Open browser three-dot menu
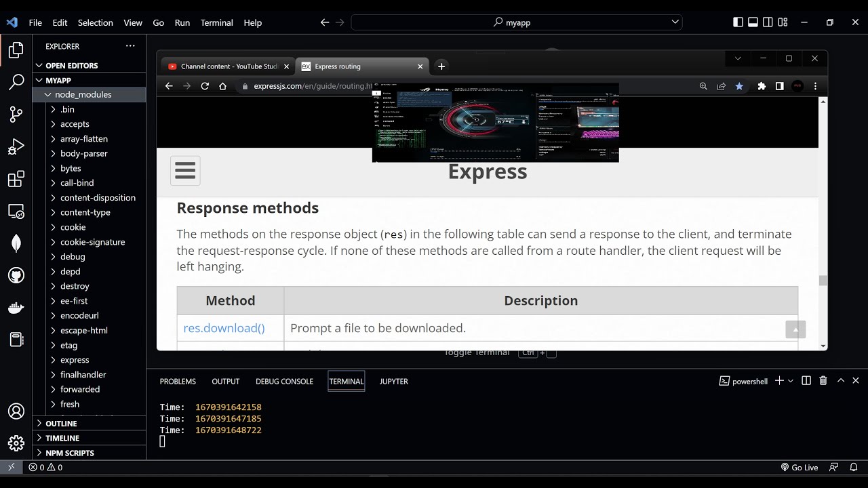This screenshot has width=868, height=488. (815, 86)
